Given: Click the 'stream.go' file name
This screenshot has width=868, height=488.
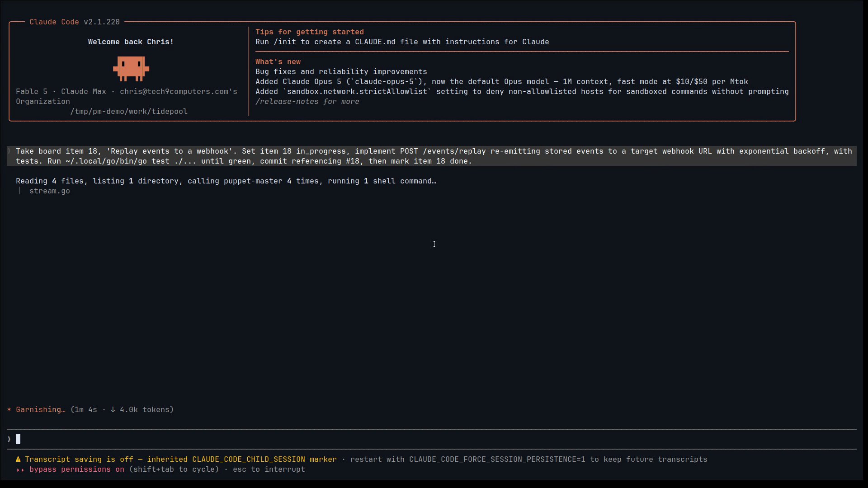Looking at the screenshot, I should pos(50,191).
